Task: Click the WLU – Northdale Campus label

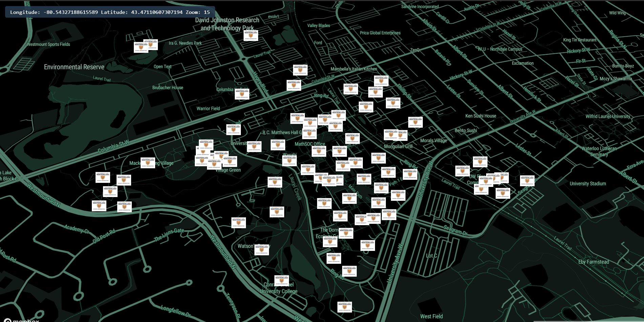Action: tap(500, 49)
